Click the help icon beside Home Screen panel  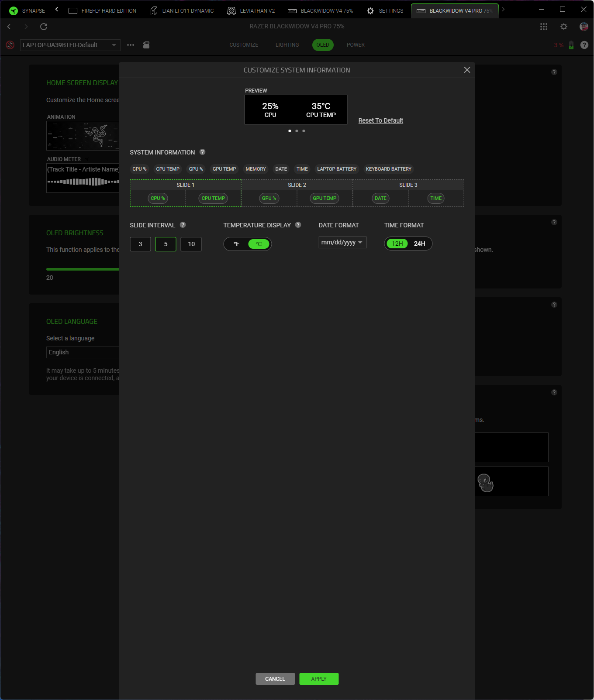click(554, 72)
